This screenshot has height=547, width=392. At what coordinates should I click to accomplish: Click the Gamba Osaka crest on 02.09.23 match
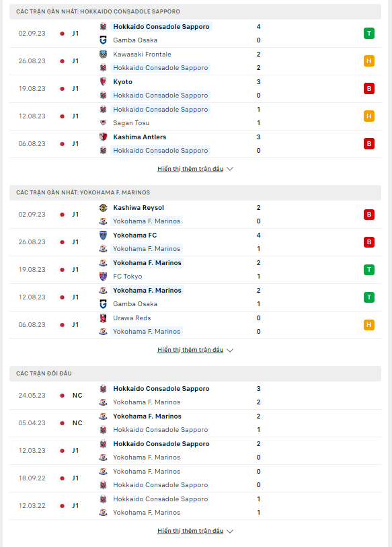click(x=104, y=40)
